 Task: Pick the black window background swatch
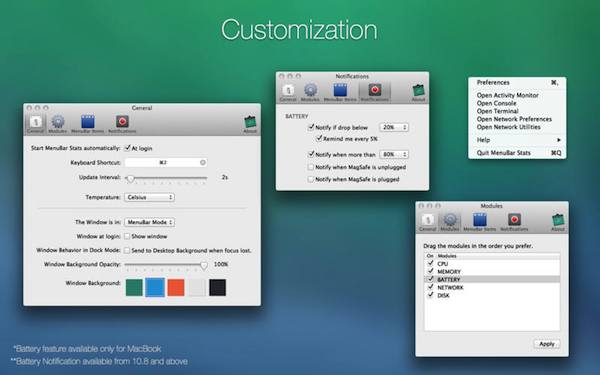(x=217, y=288)
